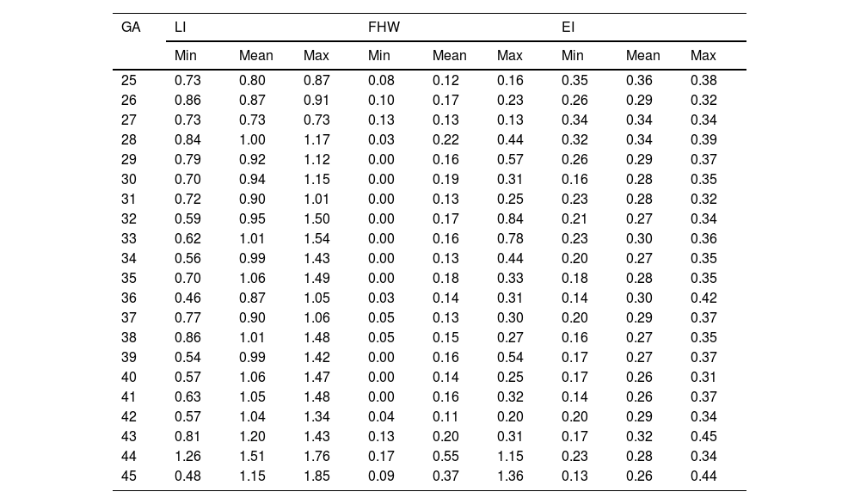Click EI Min value 0.35 for GA 25

(x=574, y=81)
